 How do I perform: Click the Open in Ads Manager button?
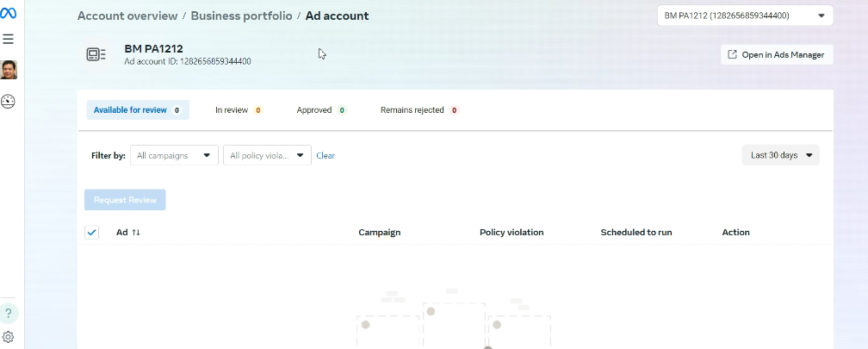tap(777, 55)
